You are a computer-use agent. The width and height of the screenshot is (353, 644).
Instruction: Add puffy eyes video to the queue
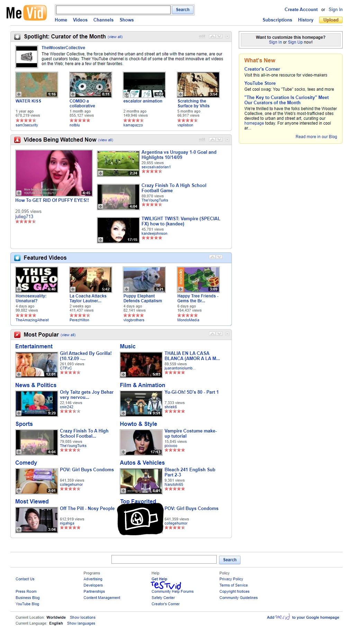click(x=19, y=193)
